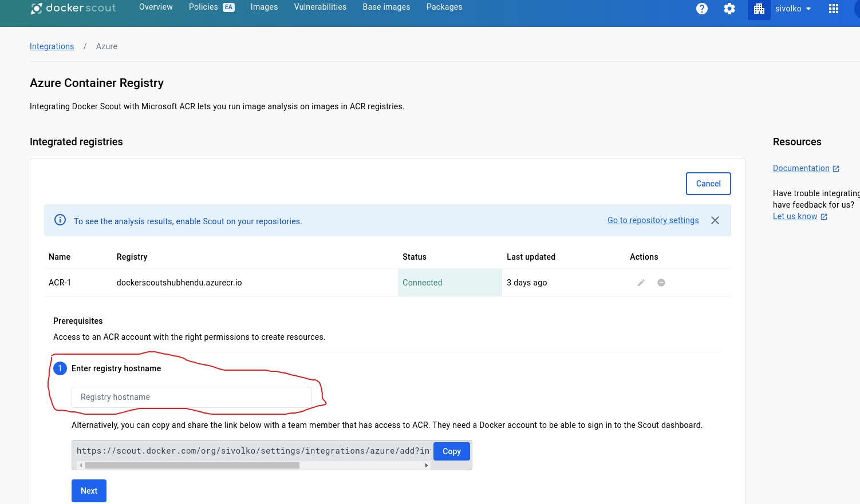Open the Packages tab
Viewport: 860px width, 504px height.
pos(444,7)
